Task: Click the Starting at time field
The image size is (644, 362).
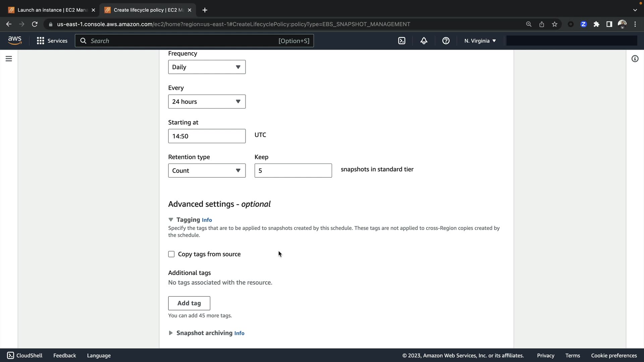Action: click(x=207, y=136)
